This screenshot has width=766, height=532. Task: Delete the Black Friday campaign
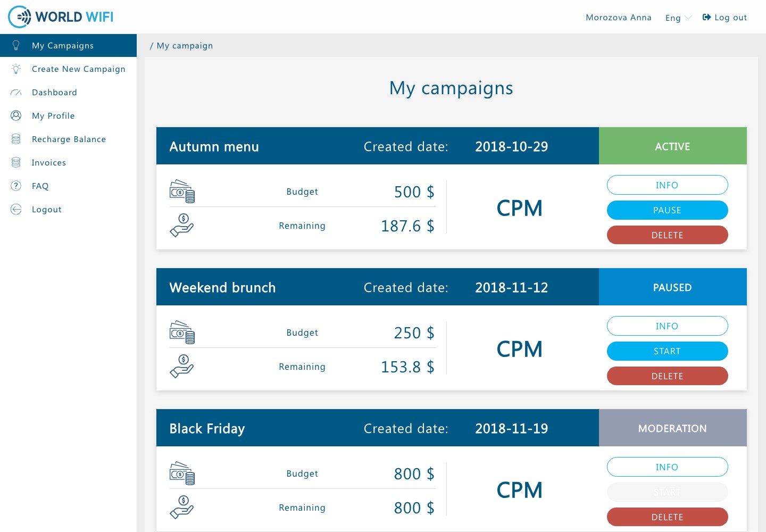click(x=667, y=517)
